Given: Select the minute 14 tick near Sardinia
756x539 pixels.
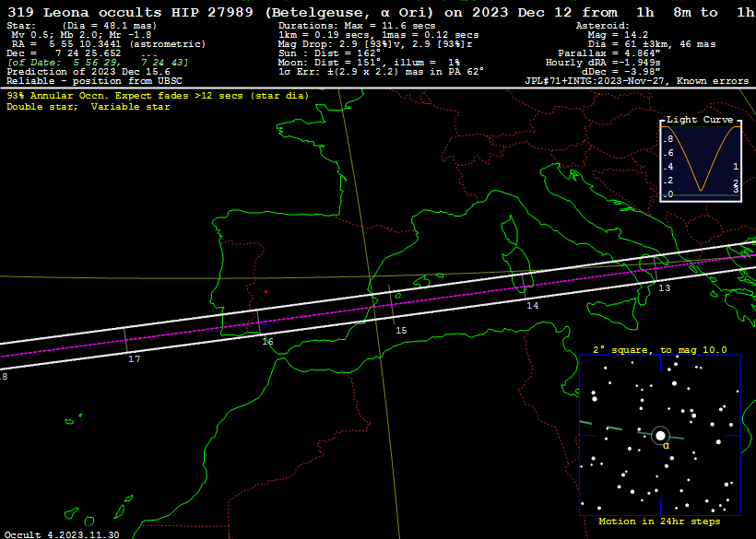Looking at the screenshot, I should 524,287.
